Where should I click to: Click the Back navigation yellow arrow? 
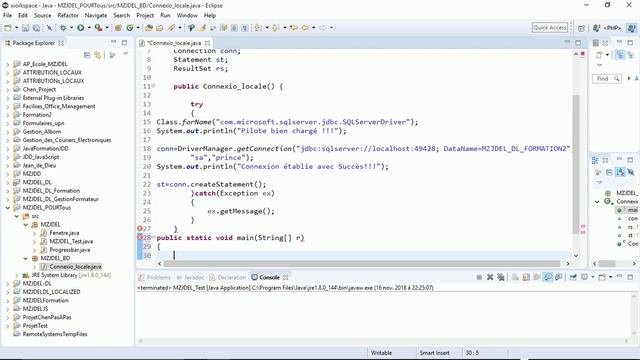pyautogui.click(x=305, y=28)
